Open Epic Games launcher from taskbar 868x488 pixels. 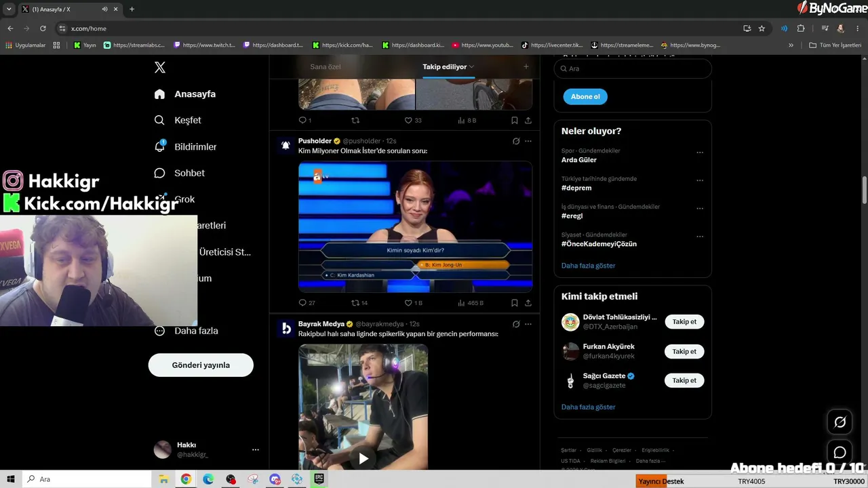[319, 479]
